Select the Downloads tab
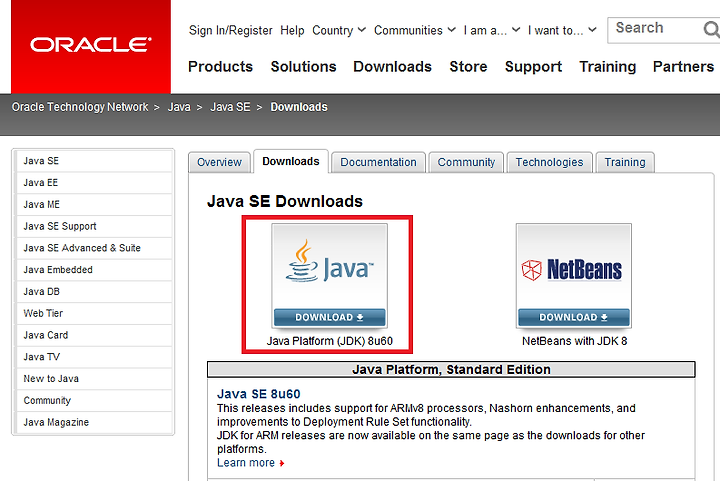720x481 pixels. tap(291, 162)
